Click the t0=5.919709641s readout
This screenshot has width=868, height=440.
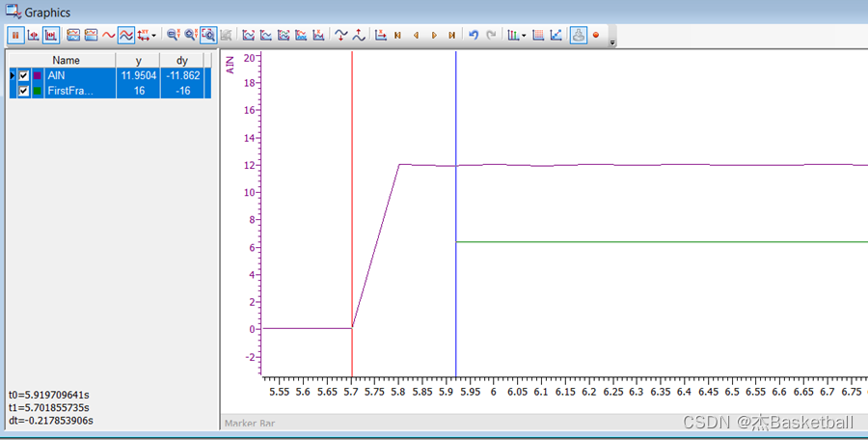[49, 395]
